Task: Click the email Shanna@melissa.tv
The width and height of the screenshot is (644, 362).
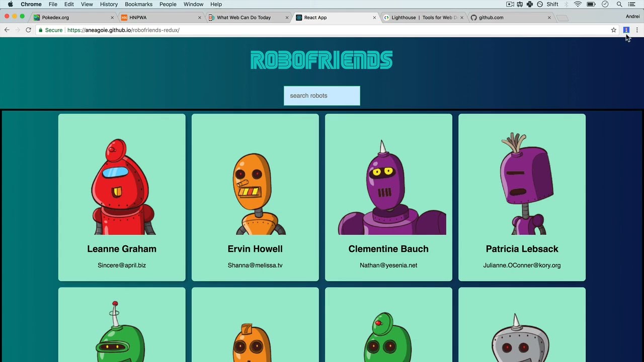Action: pos(255,265)
